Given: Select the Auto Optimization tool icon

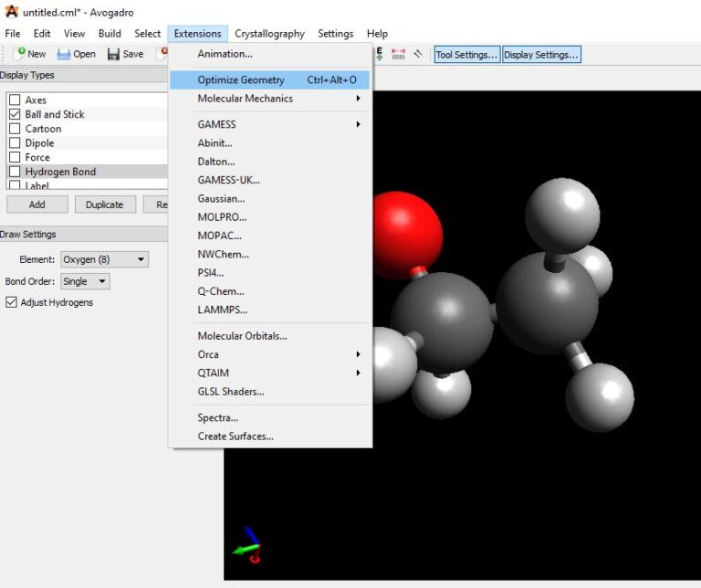Looking at the screenshot, I should pyautogui.click(x=380, y=54).
